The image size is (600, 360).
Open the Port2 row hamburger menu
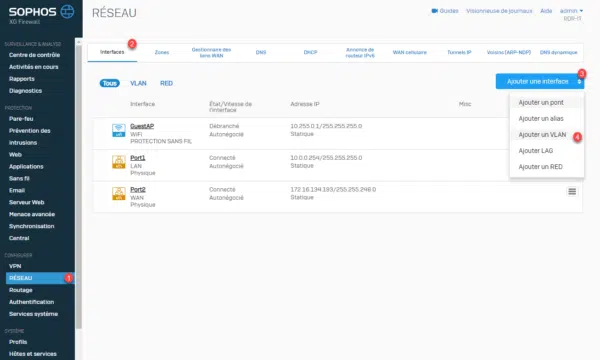click(572, 191)
